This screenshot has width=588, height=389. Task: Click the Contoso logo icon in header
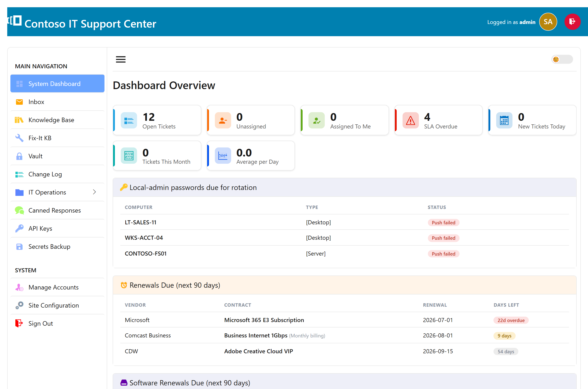[x=15, y=21]
